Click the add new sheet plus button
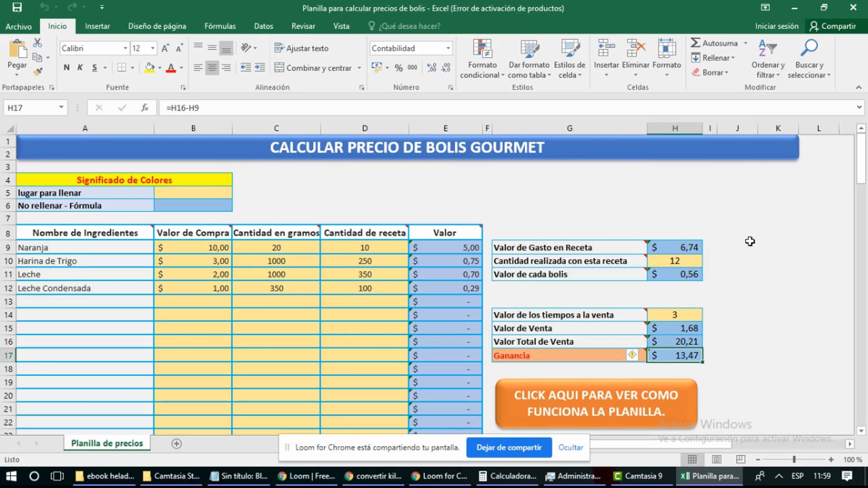This screenshot has height=488, width=868. (176, 444)
